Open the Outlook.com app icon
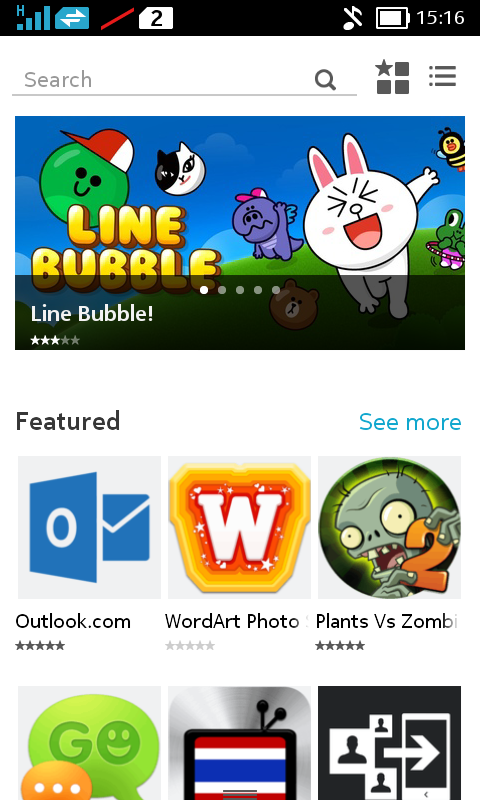 (89, 528)
